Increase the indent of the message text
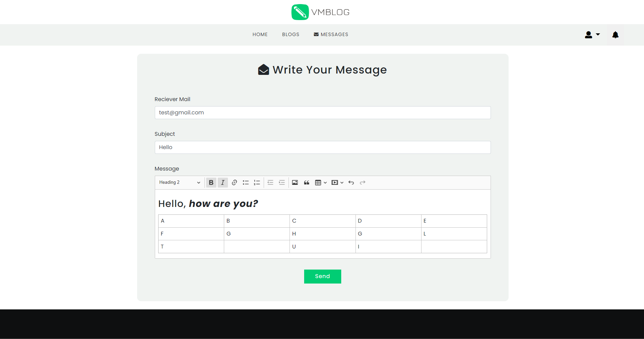Viewport: 644px width, 339px height. click(282, 182)
